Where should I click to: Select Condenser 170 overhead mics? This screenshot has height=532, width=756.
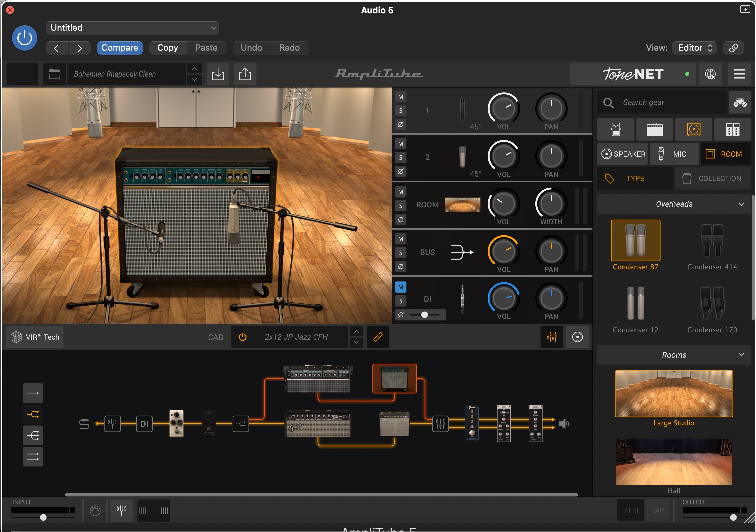[x=712, y=309]
